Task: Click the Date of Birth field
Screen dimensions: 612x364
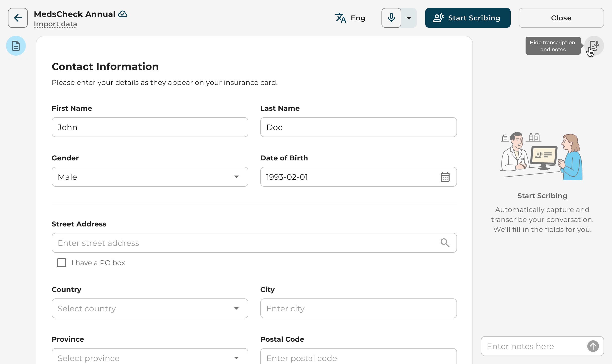Action: 359,177
